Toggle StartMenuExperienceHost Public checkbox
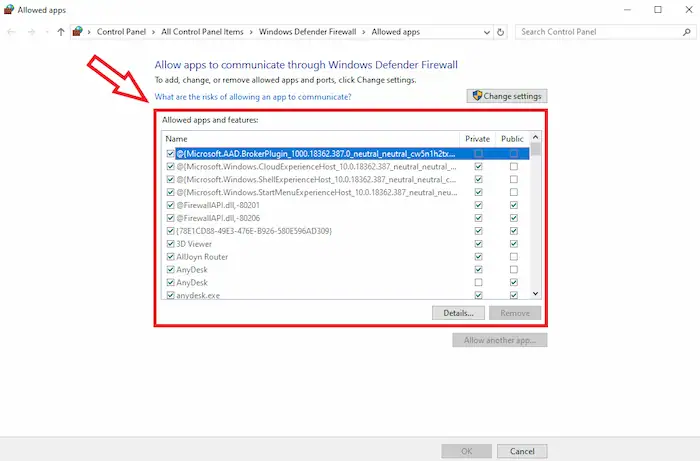700x461 pixels. pyautogui.click(x=514, y=192)
